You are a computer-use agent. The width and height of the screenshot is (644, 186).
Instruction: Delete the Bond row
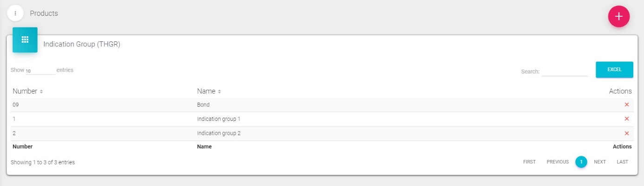(x=626, y=105)
